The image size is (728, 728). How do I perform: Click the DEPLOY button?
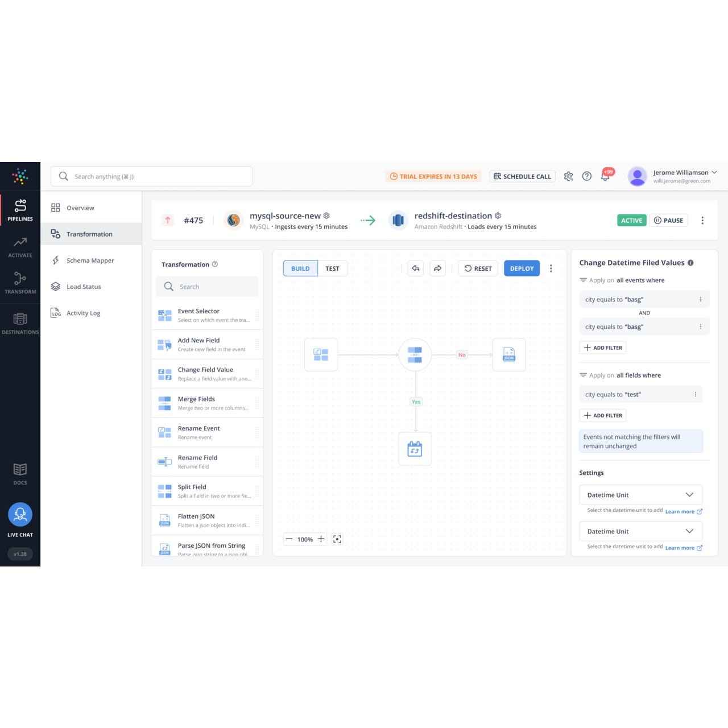coord(522,268)
